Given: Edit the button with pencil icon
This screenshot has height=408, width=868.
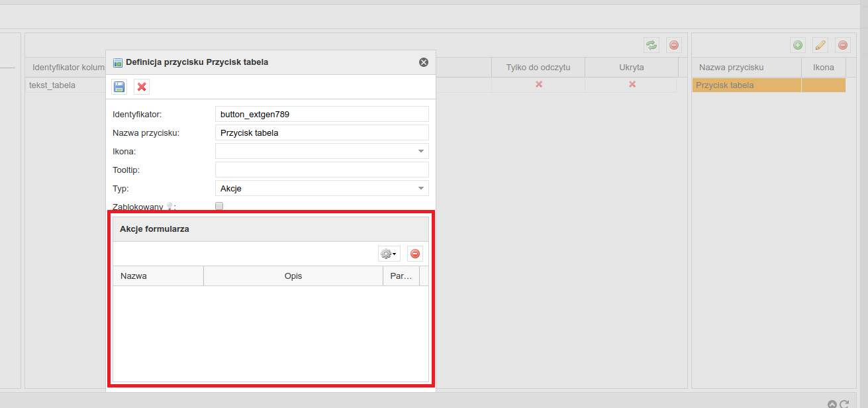Looking at the screenshot, I should pos(820,45).
